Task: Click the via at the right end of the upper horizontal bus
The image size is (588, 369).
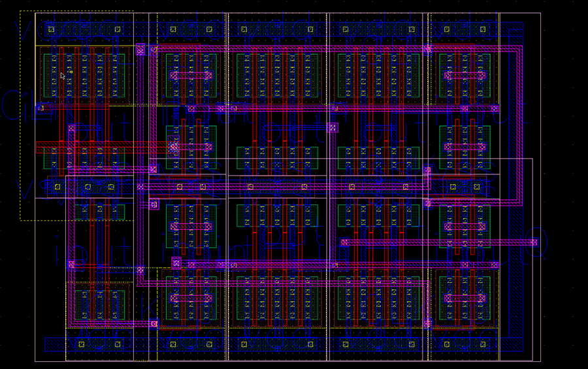Action: point(495,108)
